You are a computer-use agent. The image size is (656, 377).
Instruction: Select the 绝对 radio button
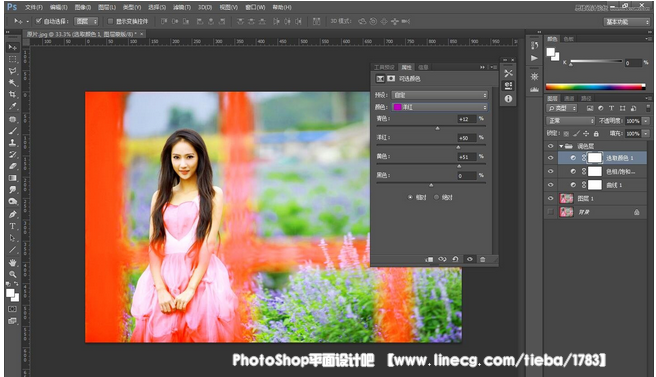[x=436, y=197]
